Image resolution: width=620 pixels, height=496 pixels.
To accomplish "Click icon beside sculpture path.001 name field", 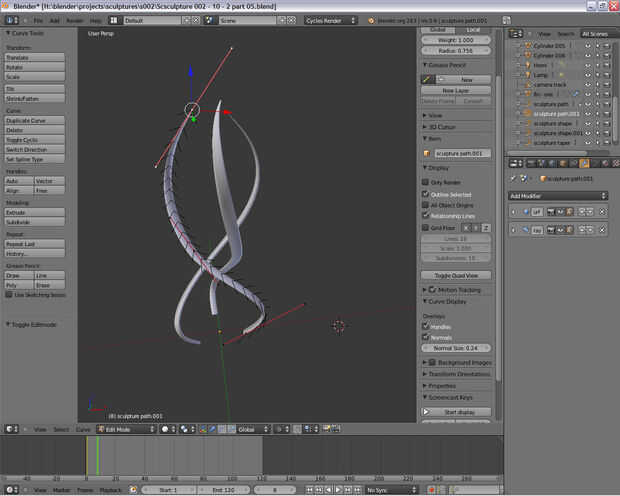I will 427,153.
